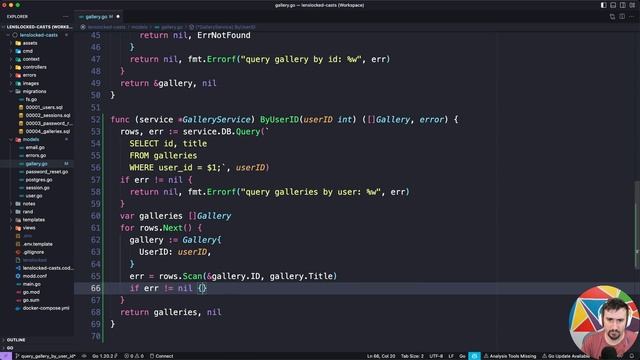Open main.go file

pos(31,284)
